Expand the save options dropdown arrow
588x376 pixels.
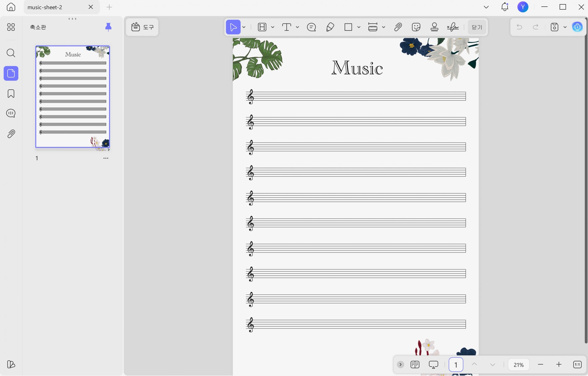pos(565,27)
